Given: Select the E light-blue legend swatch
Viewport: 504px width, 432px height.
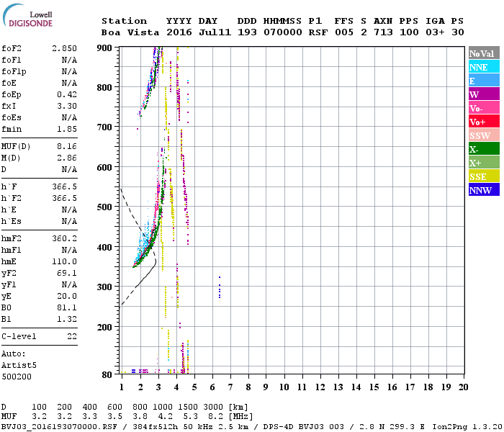Looking at the screenshot, I should 484,81.
